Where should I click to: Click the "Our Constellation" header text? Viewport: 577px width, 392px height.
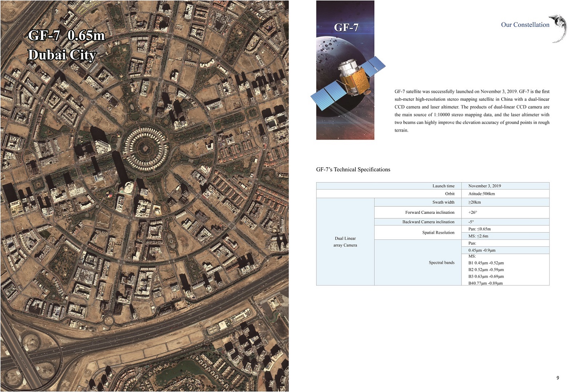(525, 25)
